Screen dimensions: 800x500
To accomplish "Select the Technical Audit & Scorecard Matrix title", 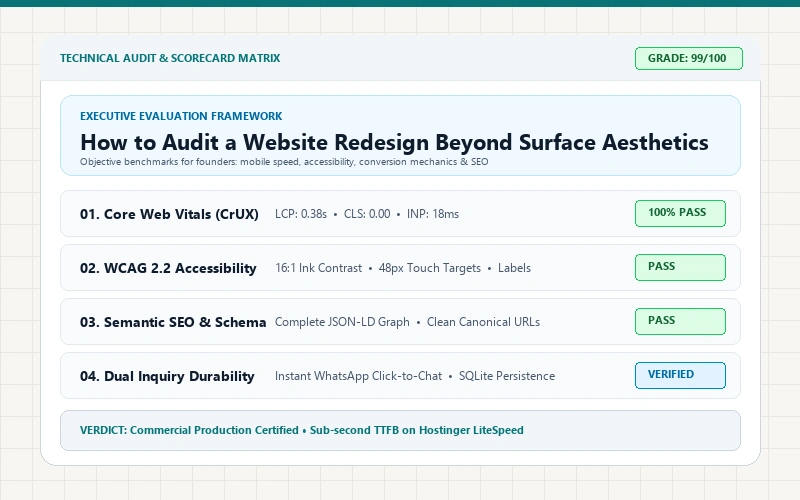I will [170, 58].
